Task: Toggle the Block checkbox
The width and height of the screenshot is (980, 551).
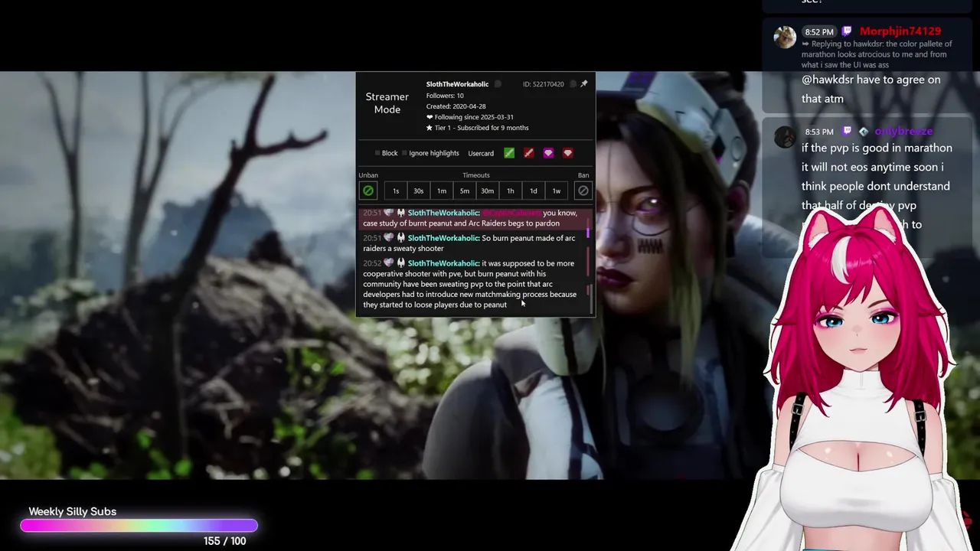Action: coord(377,153)
